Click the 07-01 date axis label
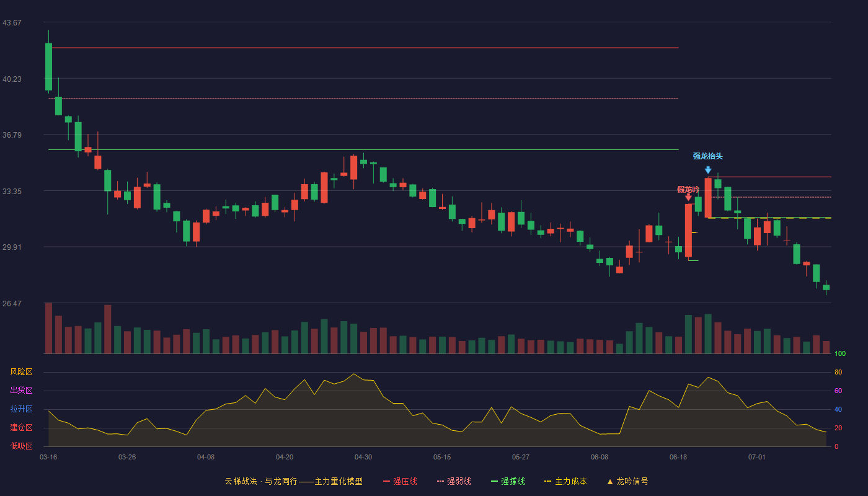Image resolution: width=868 pixels, height=496 pixels. (757, 457)
